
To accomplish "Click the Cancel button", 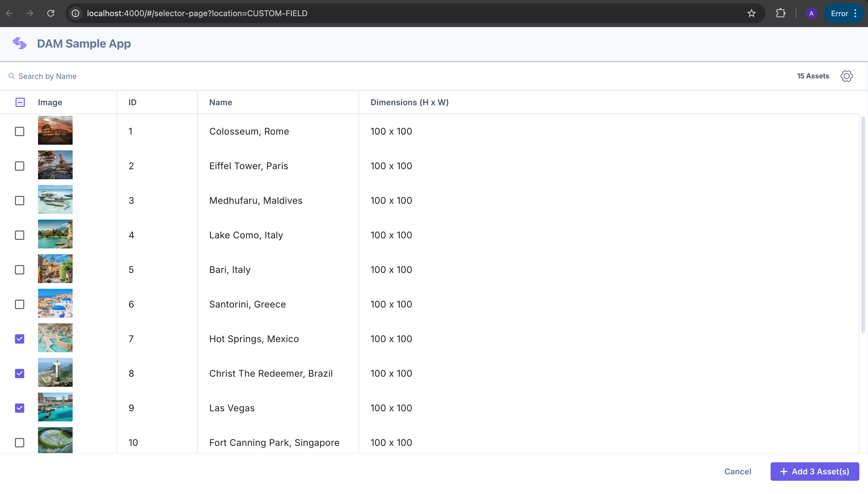I will (738, 471).
